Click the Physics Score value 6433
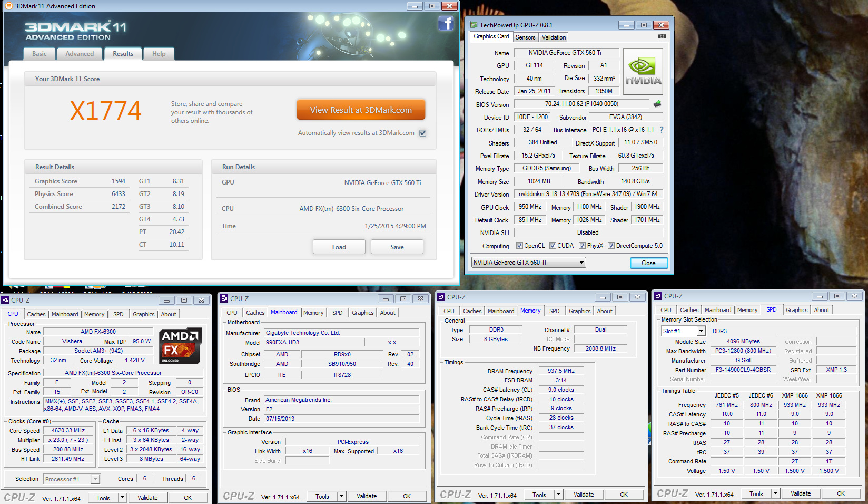The image size is (868, 504). click(119, 194)
